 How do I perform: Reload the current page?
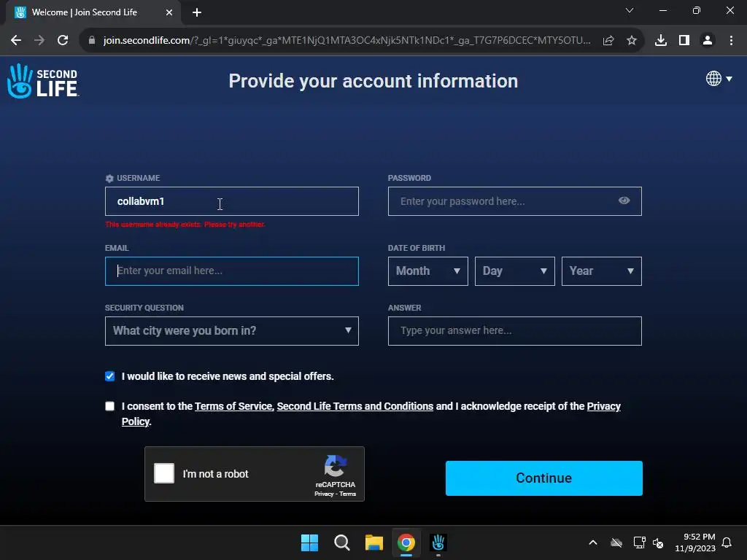pyautogui.click(x=63, y=41)
